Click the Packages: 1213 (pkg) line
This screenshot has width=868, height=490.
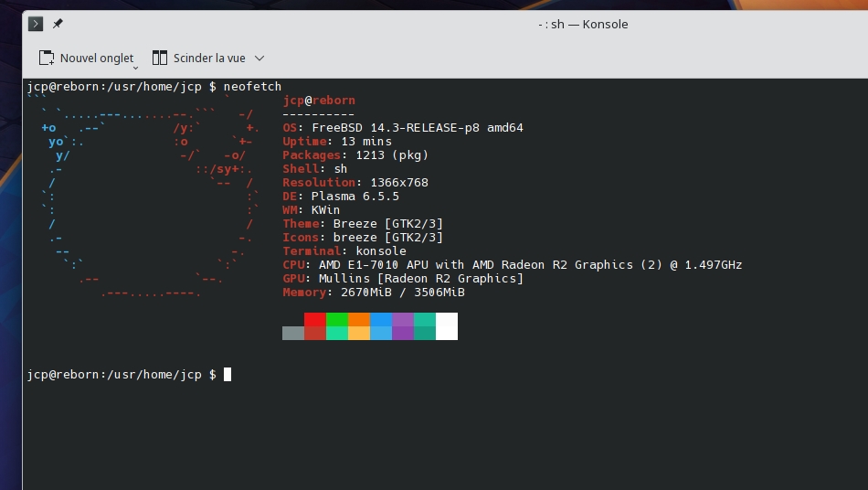pyautogui.click(x=355, y=155)
